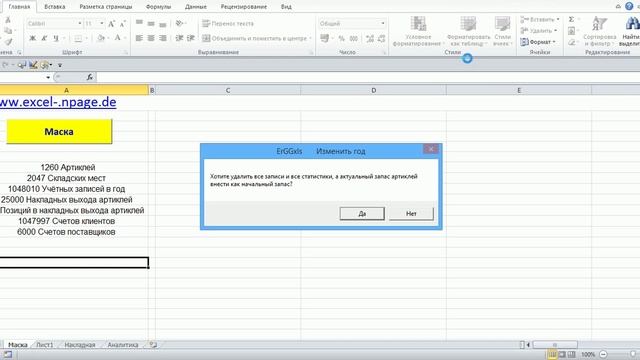This screenshot has height=360, width=640.
Task: Open the Name Box dropdown arrow
Action: tap(48, 77)
